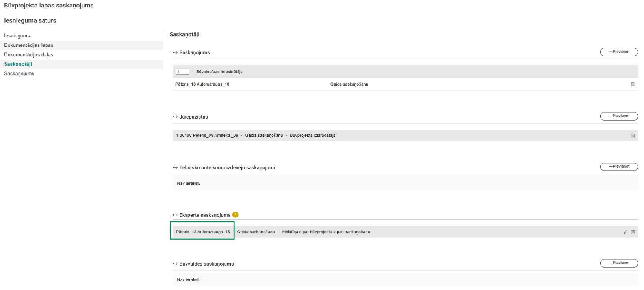The image size is (644, 290).
Task: Add a Tehnisko noteikumu izdevēju saskaņojumi entry
Action: pyautogui.click(x=619, y=167)
